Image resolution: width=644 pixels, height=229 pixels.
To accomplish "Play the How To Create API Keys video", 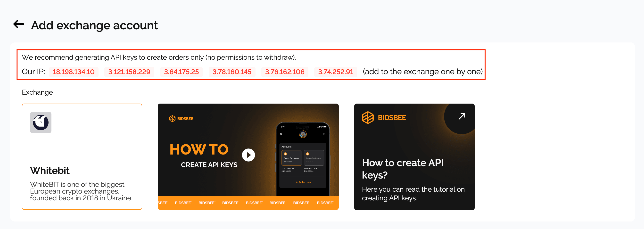I will pyautogui.click(x=248, y=155).
